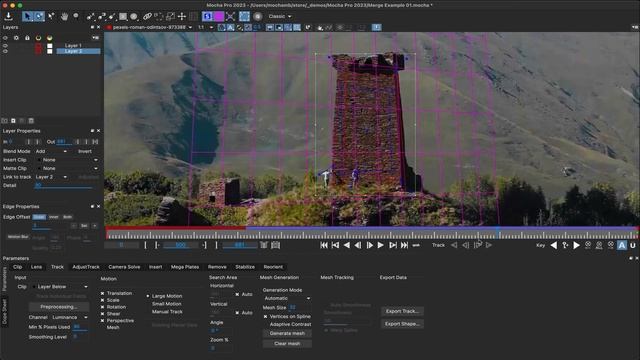640x360 pixels.
Task: Step forward one frame
Action: click(x=369, y=245)
